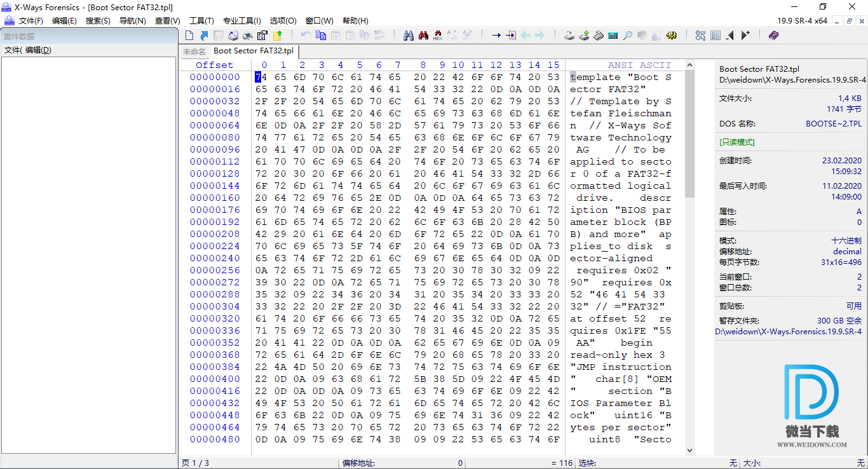The width and height of the screenshot is (868, 469).
Task: Restore the inner document window via 19.9 SR-4 bar restore button
Action: pyautogui.click(x=850, y=21)
